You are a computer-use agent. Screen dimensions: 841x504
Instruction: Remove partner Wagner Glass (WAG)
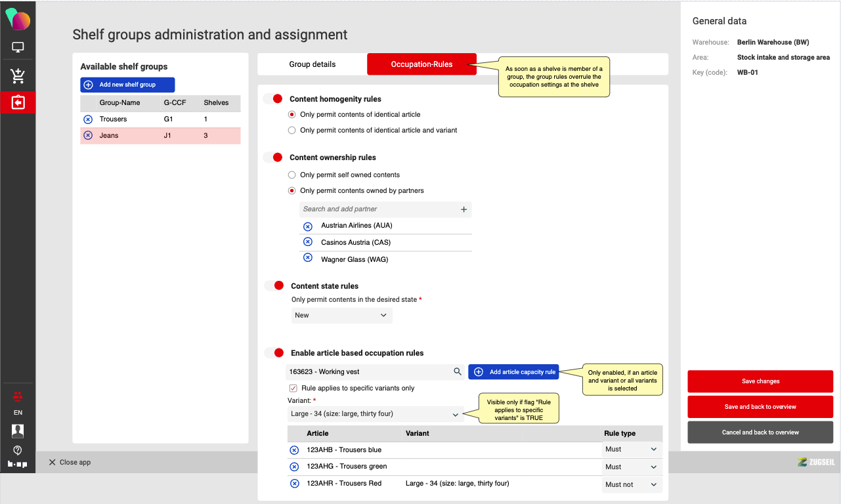pyautogui.click(x=307, y=258)
